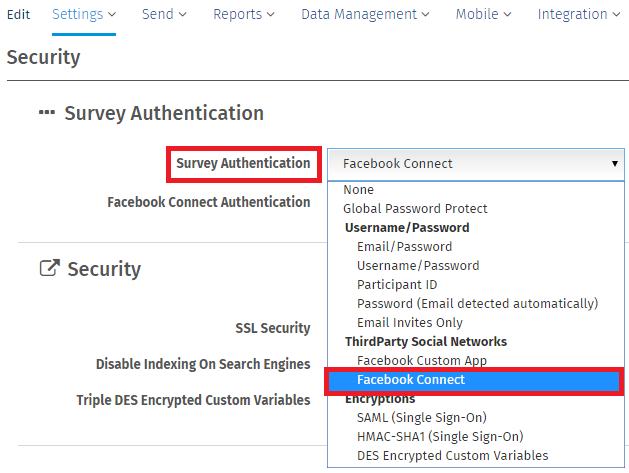
Task: Open the Send menu
Action: click(164, 14)
